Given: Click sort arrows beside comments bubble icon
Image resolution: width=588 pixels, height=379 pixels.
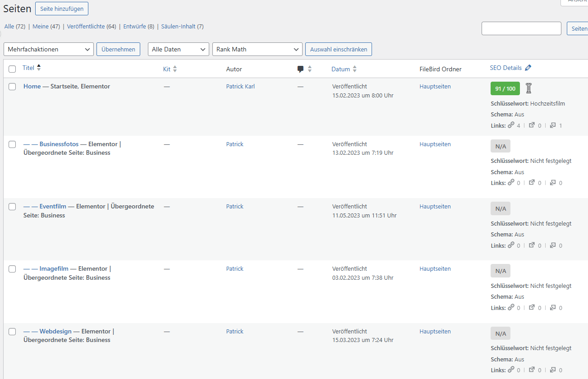Looking at the screenshot, I should coord(310,69).
